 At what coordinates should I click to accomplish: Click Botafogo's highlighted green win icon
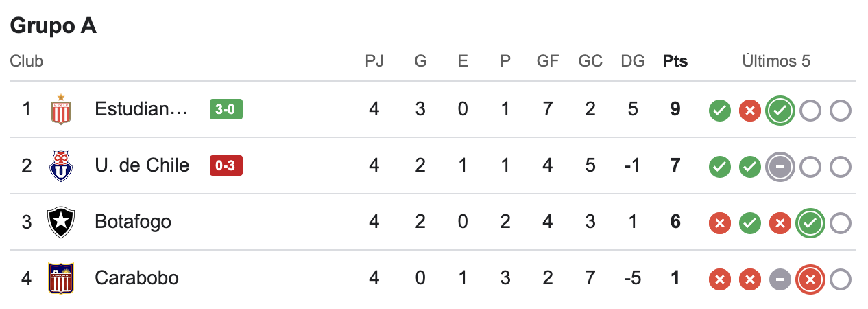point(810,222)
